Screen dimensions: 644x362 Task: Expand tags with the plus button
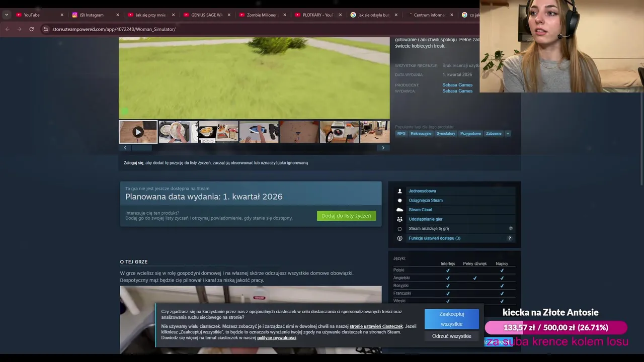508,134
